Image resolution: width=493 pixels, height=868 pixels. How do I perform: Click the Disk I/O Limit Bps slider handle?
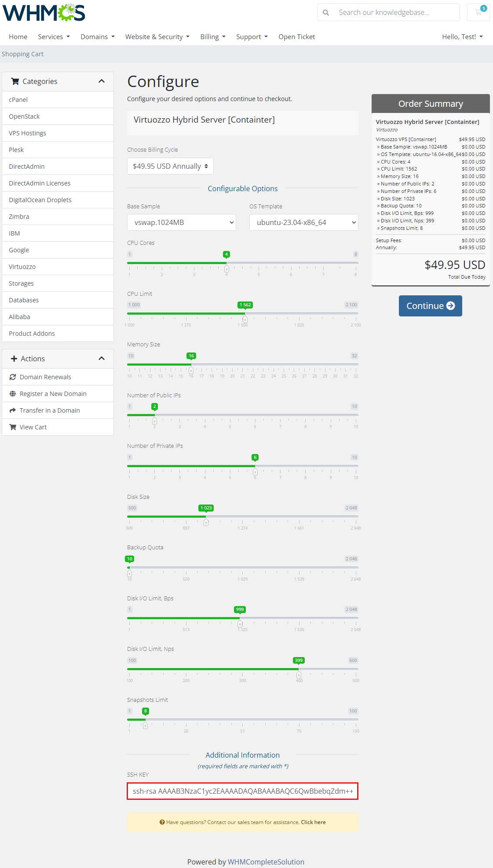coord(240,624)
